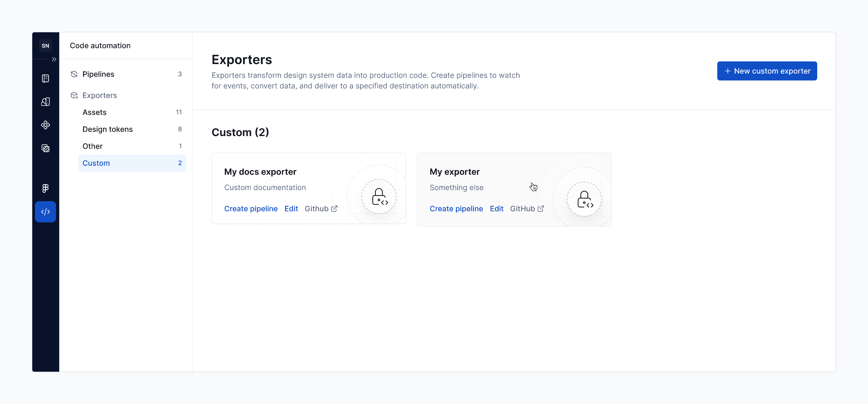
Task: Open Pipelines in the side navigation
Action: tap(98, 74)
